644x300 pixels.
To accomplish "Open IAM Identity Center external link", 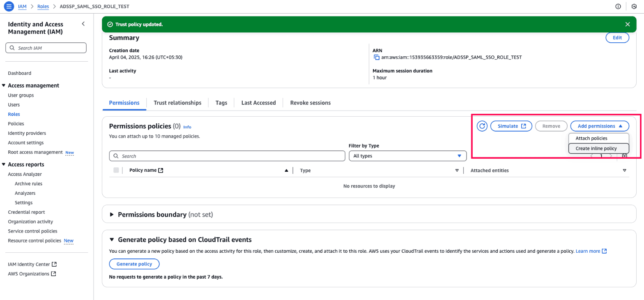I will tap(32, 264).
